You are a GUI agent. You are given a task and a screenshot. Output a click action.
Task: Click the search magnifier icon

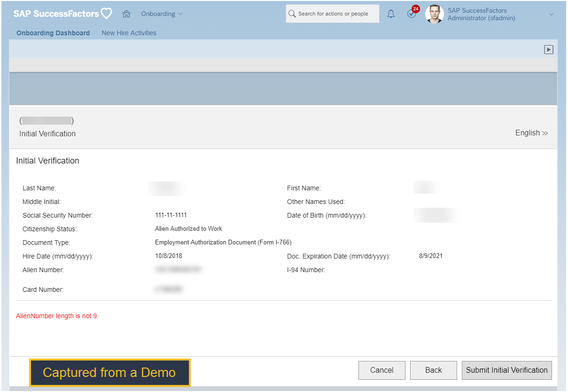point(292,14)
